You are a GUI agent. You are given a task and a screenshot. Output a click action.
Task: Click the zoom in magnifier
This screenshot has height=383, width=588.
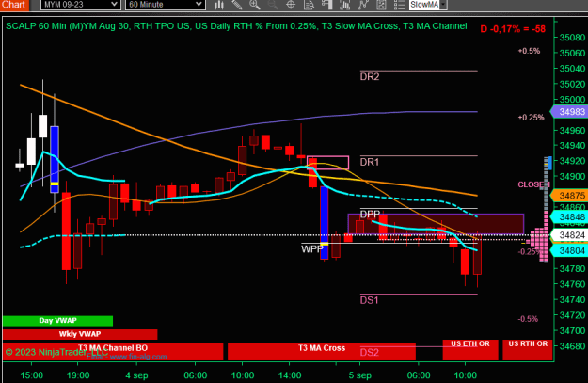(x=255, y=5)
